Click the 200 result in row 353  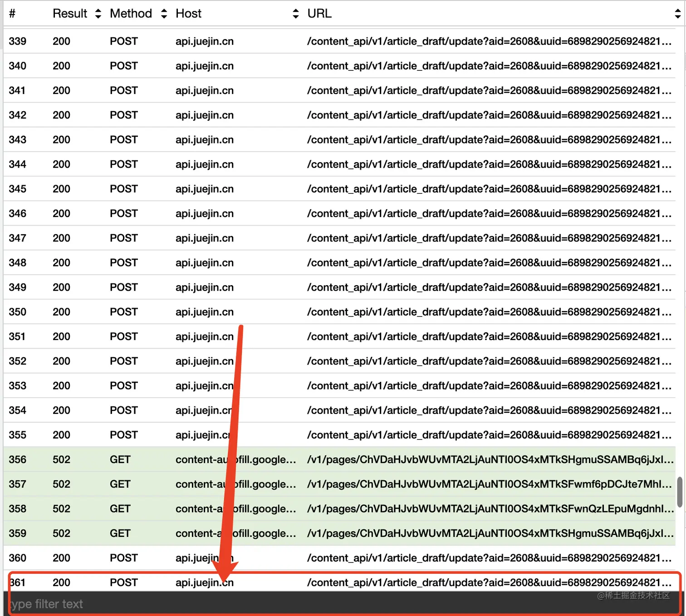61,386
